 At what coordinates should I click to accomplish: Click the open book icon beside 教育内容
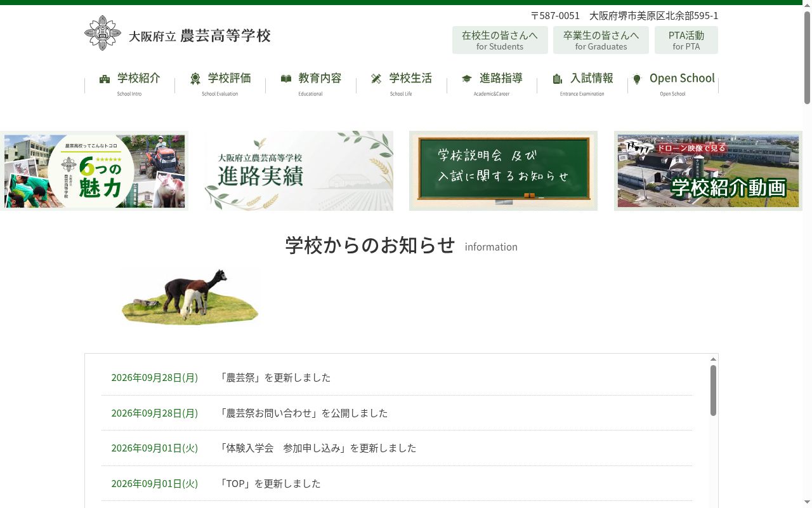286,79
